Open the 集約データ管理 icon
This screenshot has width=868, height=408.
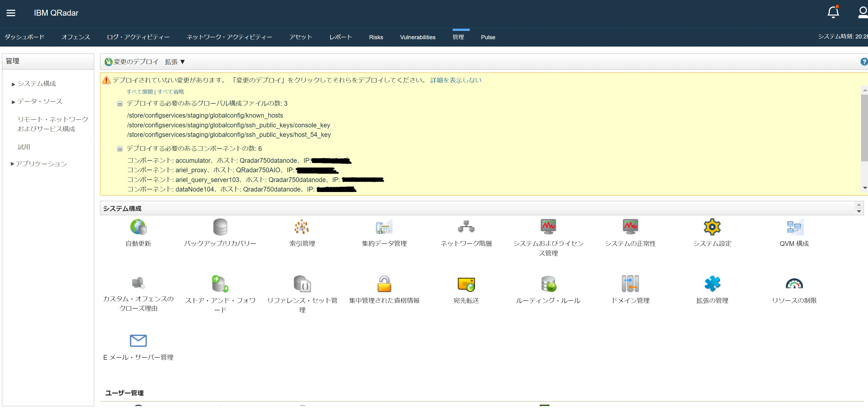coord(384,227)
